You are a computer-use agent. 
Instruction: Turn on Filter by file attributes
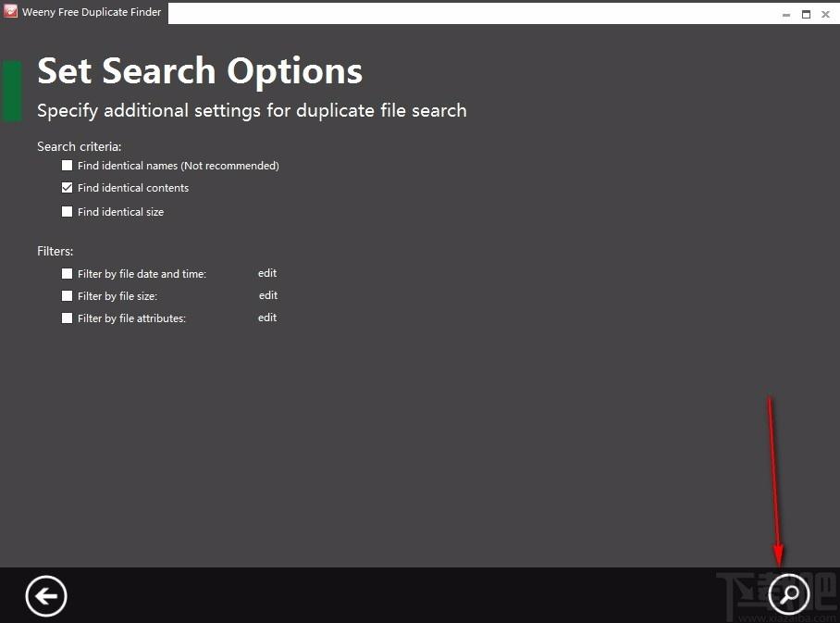(x=67, y=318)
